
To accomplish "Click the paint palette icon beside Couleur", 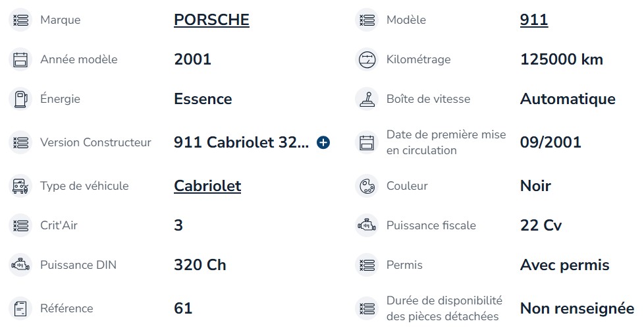I will 367,186.
